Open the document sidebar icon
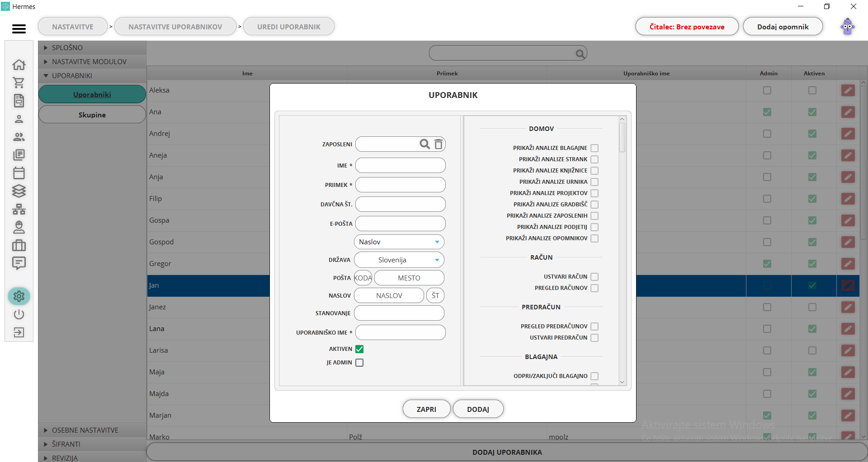This screenshot has width=868, height=462. click(19, 101)
